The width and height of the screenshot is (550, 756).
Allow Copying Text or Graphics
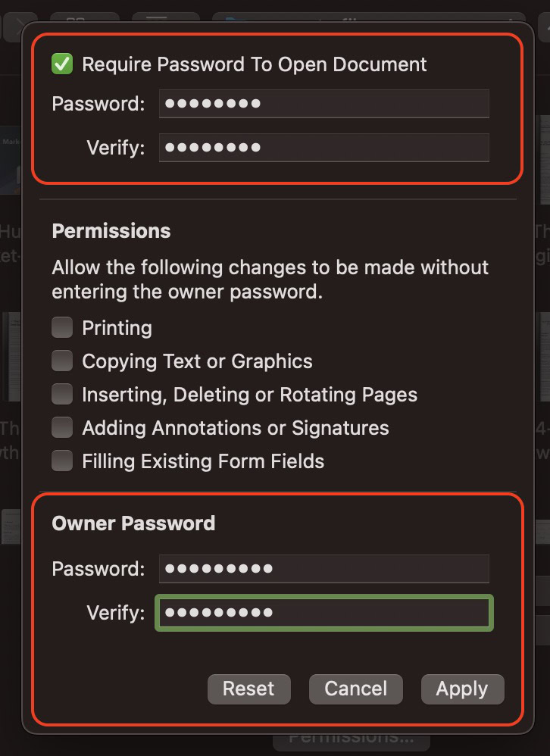[62, 361]
